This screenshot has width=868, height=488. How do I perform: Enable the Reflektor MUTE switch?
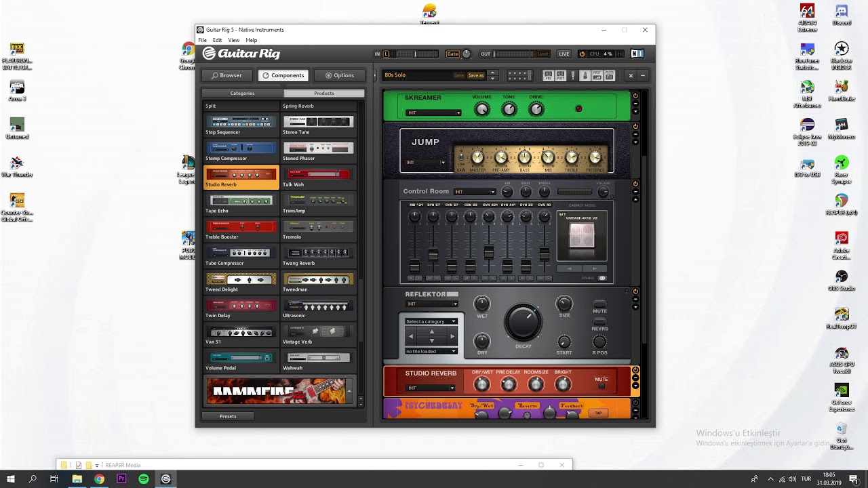tap(599, 304)
